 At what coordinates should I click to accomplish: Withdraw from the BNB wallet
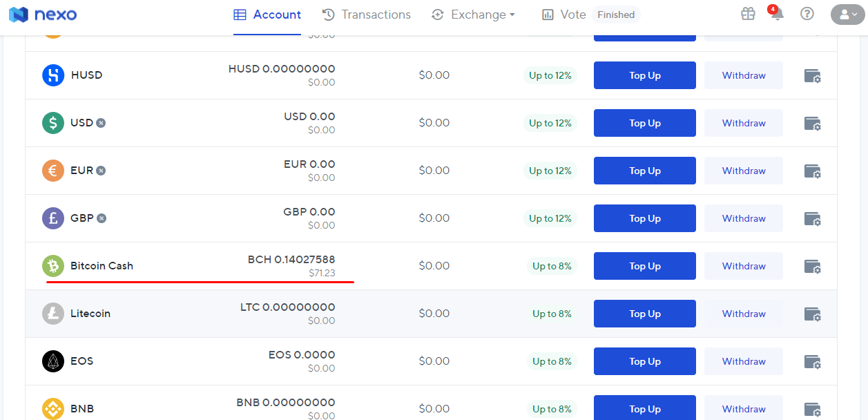tap(744, 408)
